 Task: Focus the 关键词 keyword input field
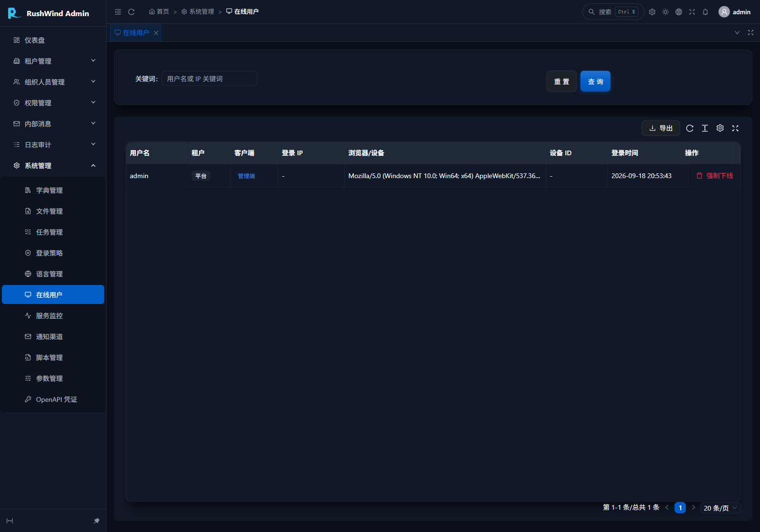209,78
